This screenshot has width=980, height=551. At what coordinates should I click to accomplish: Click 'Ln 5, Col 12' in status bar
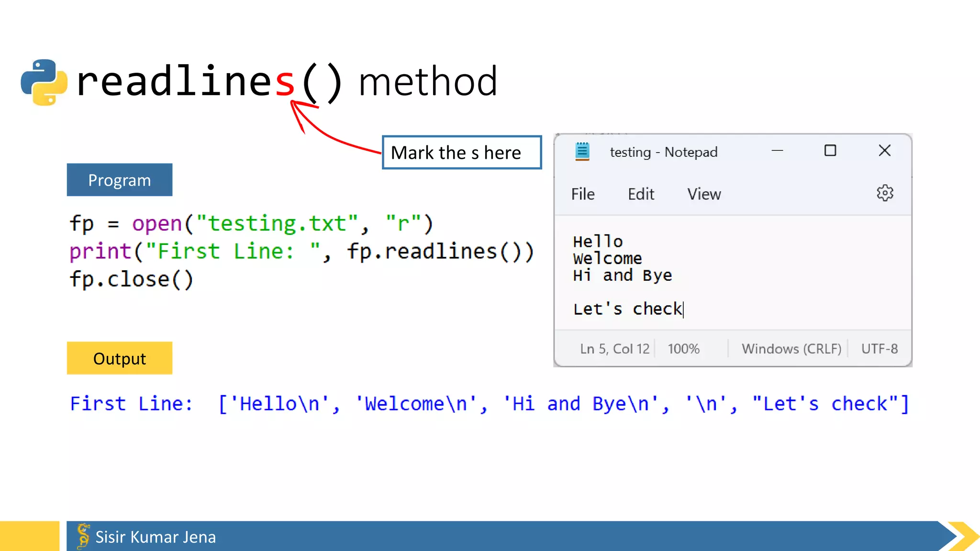pyautogui.click(x=615, y=349)
